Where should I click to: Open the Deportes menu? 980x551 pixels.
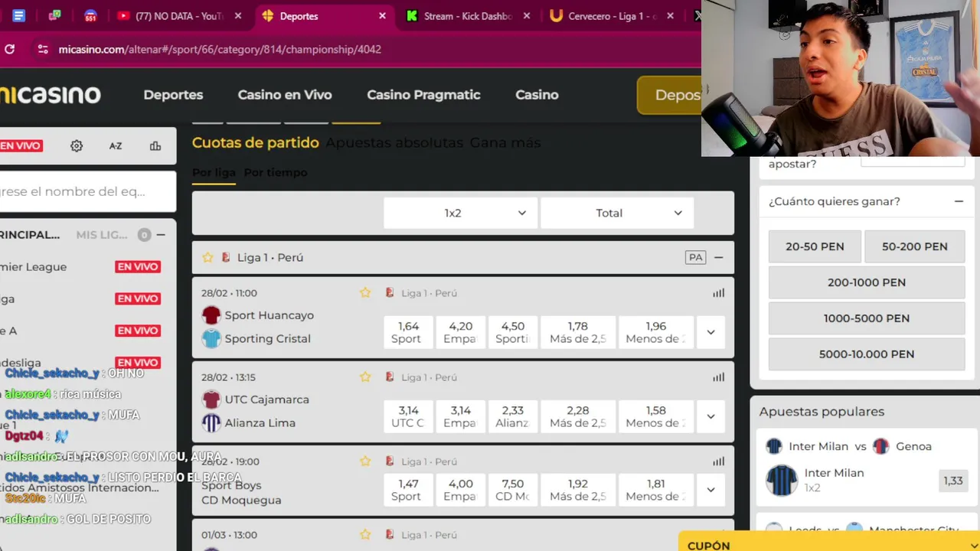173,95
